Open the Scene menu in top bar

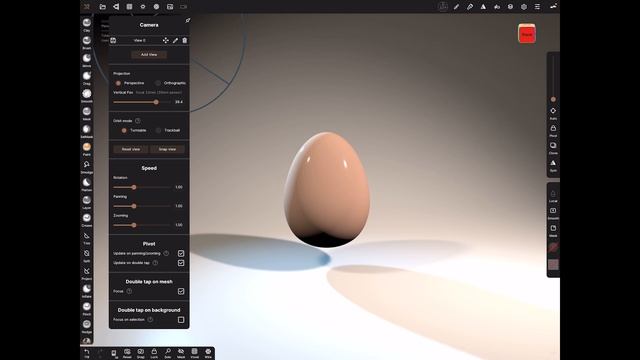pyautogui.click(x=116, y=7)
